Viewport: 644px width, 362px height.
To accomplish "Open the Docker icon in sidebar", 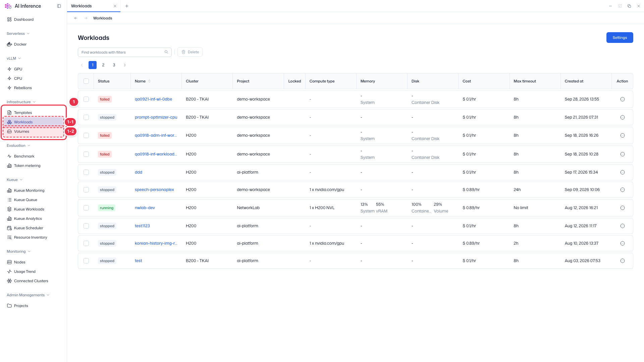I will tap(9, 44).
